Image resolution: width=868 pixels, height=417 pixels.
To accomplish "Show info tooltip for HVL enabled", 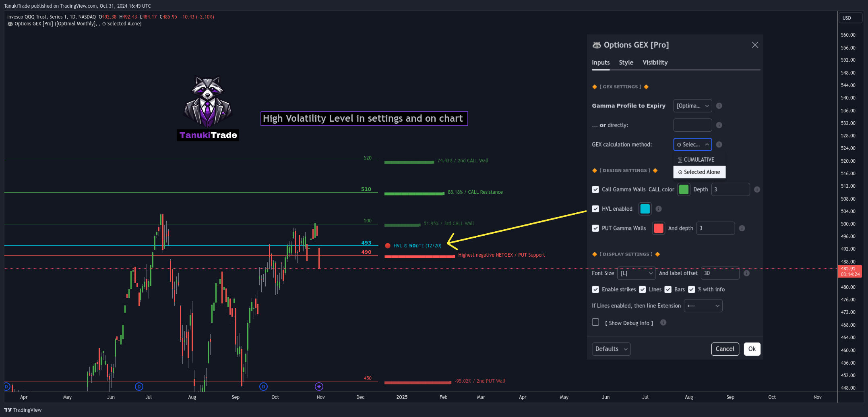I will tap(659, 209).
